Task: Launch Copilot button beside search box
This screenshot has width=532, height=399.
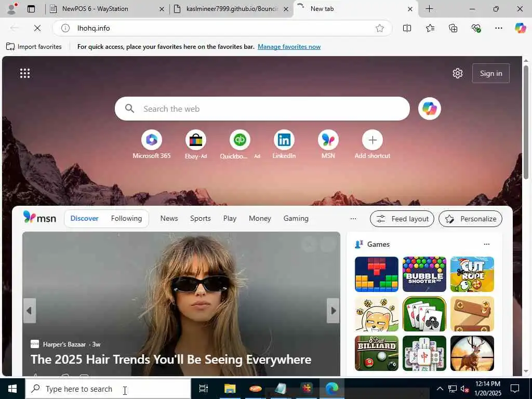Action: [430, 109]
